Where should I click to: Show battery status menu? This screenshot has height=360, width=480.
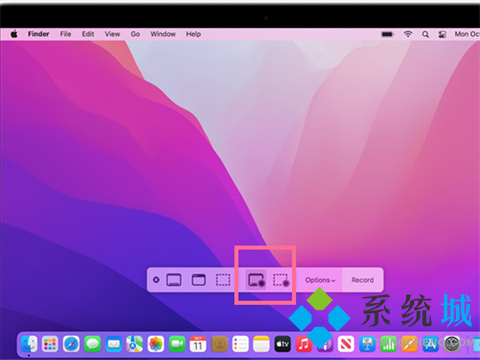[x=388, y=34]
